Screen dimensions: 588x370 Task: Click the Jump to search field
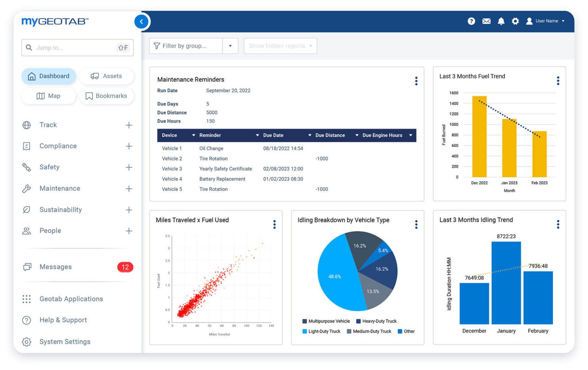tap(73, 47)
